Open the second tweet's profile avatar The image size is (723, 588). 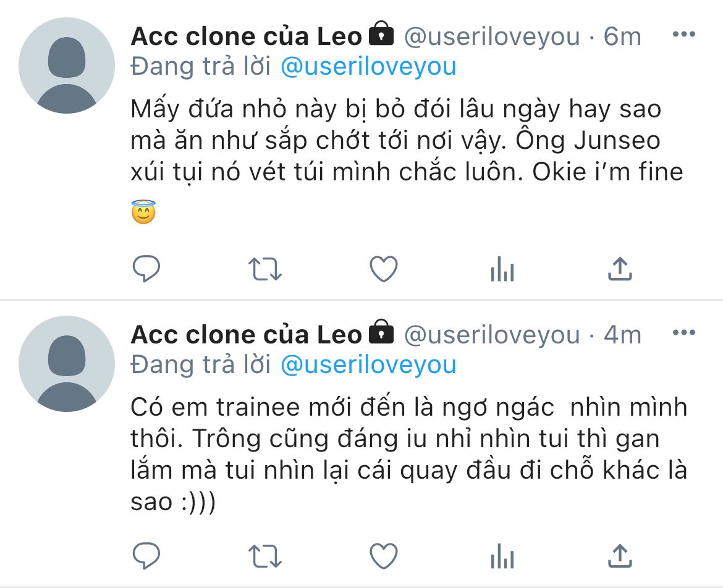pyautogui.click(x=67, y=364)
